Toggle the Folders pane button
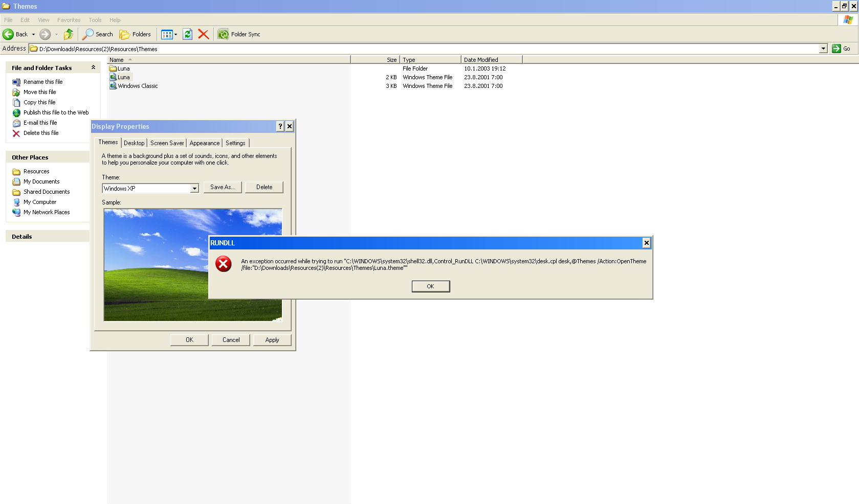The image size is (859, 504). 135,34
